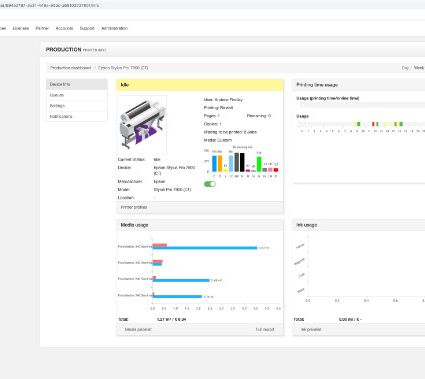Open Ink presets link
This screenshot has height=379, width=425.
coord(311,329)
